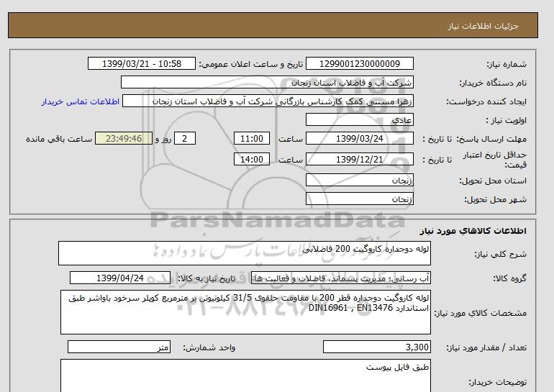Select the label نام دستگاه خریدار
Viewport: 554px width, 392px height.
(x=493, y=83)
